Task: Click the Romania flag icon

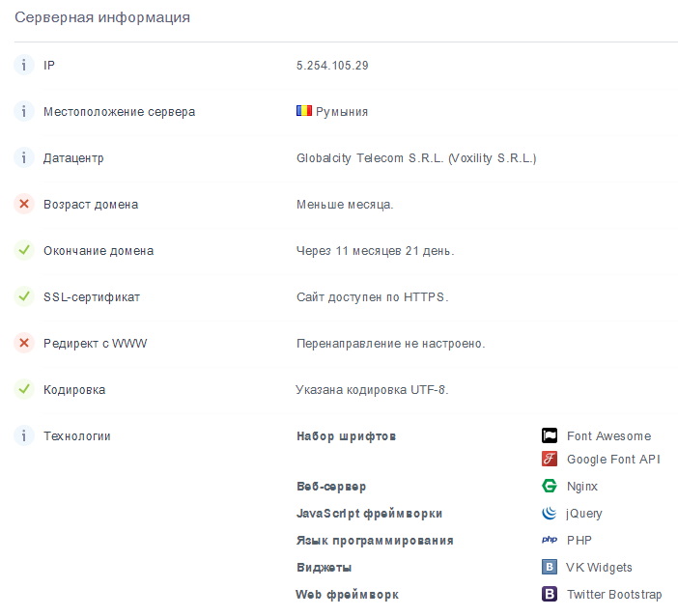Action: [x=303, y=111]
